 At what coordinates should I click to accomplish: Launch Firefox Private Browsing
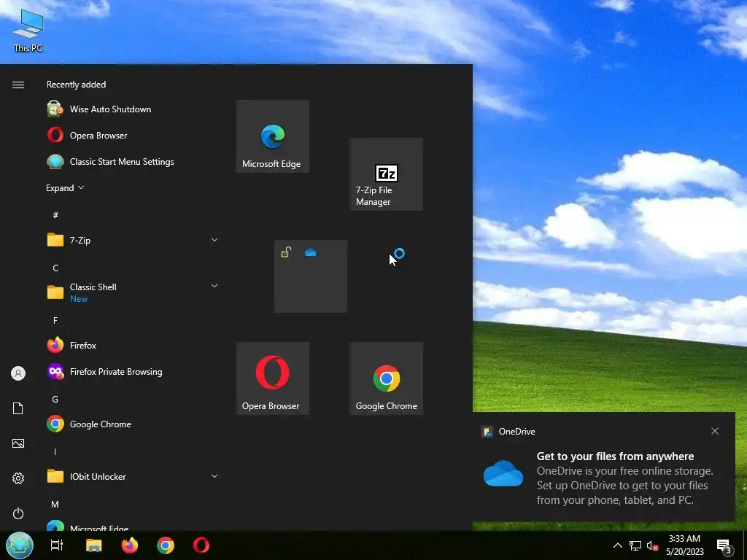[x=133, y=372]
